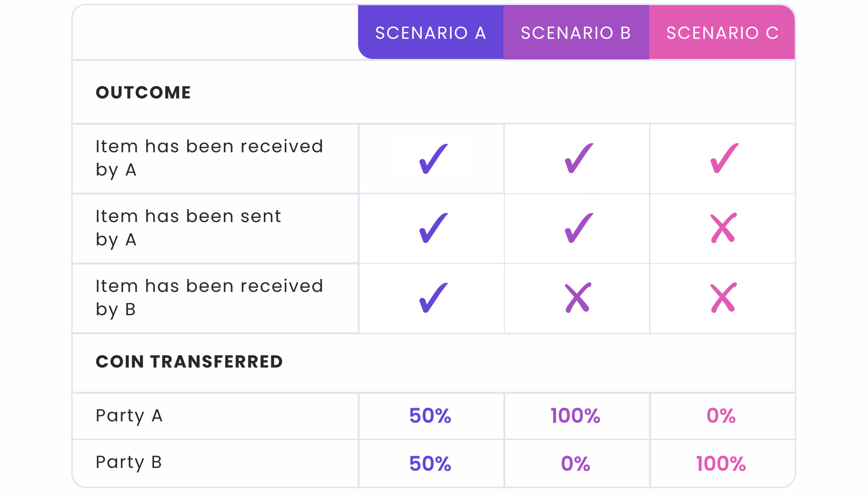
Task: Click the Scenario B checkmark for item sent by A
Action: tap(579, 229)
